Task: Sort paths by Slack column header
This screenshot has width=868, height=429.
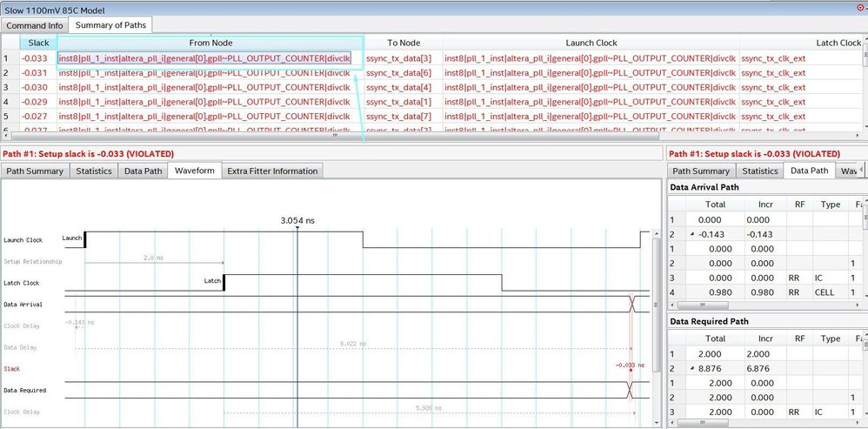Action: coord(37,43)
